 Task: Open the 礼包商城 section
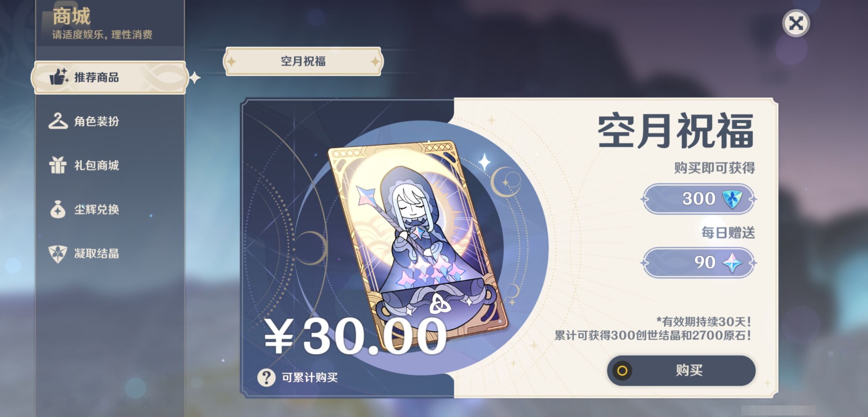tap(110, 165)
